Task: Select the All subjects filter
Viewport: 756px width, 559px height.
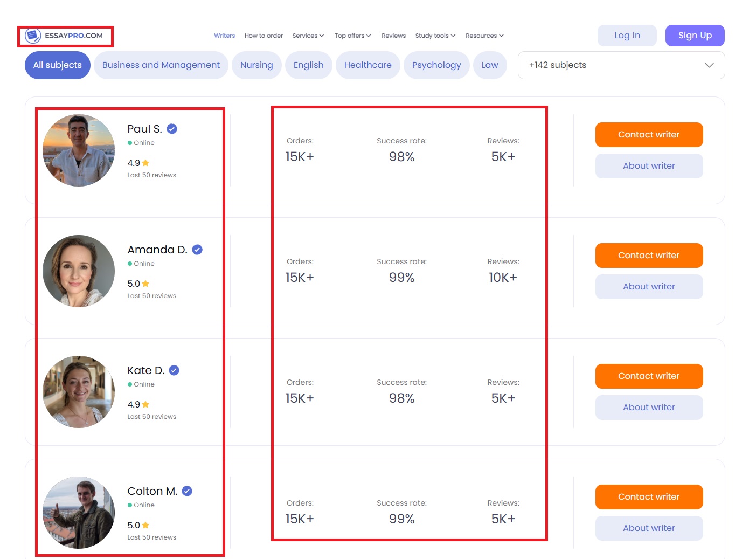Action: 58,65
